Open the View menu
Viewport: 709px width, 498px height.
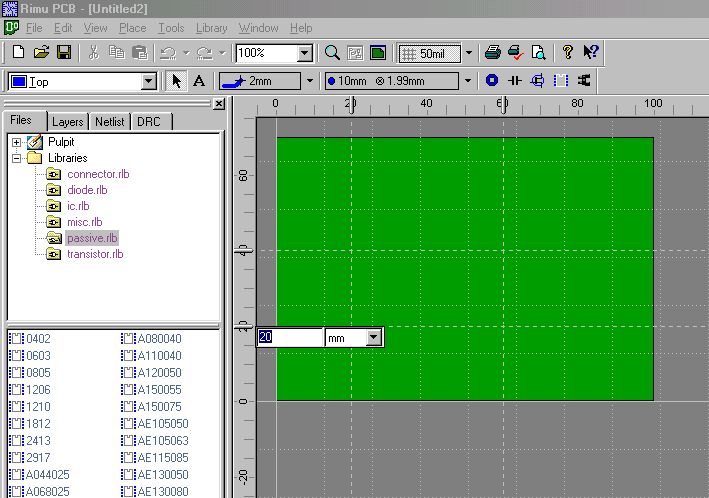pos(95,28)
